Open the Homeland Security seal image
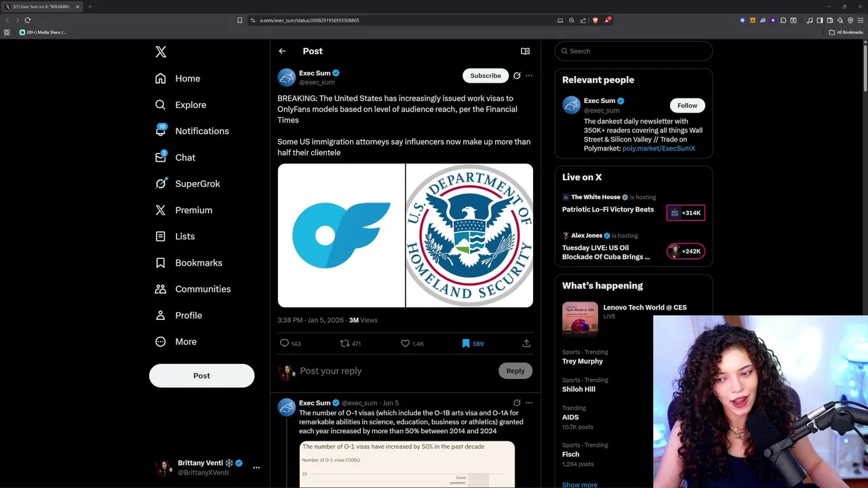This screenshot has height=488, width=868. pyautogui.click(x=469, y=235)
